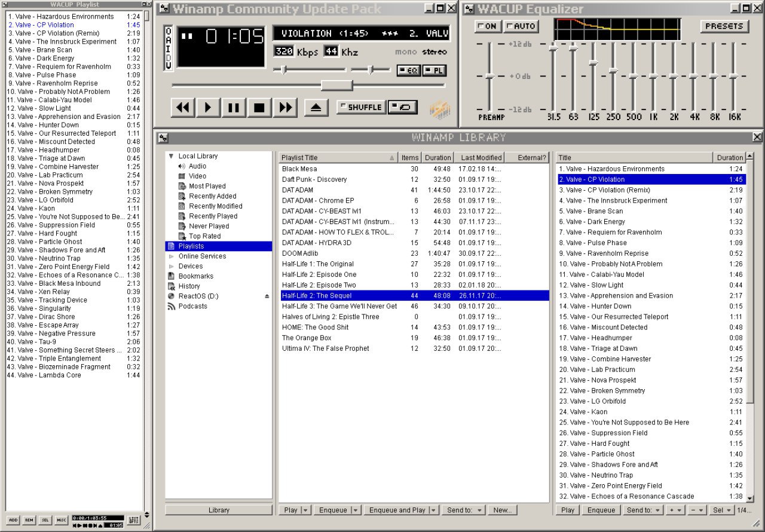The height and width of the screenshot is (532, 765).
Task: Click the LIST OPTS button in playlist editor
Action: point(134,521)
